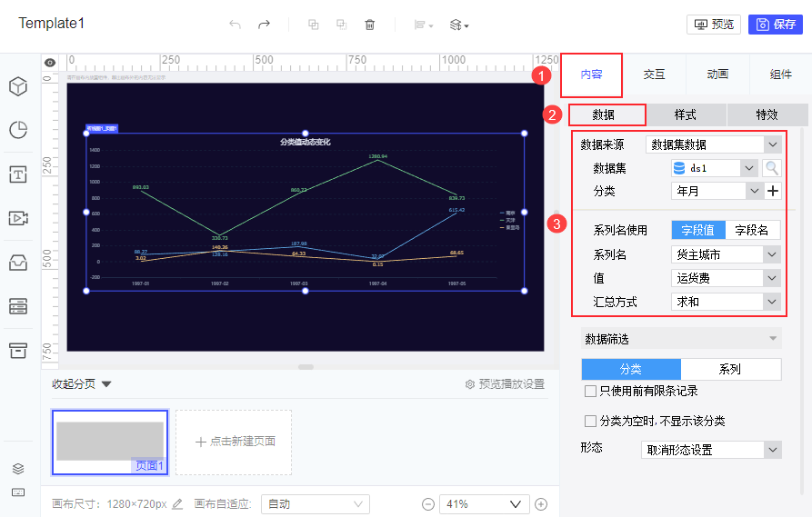Image resolution: width=812 pixels, height=517 pixels.
Task: Select 字段名 for series name usage
Action: point(753,230)
